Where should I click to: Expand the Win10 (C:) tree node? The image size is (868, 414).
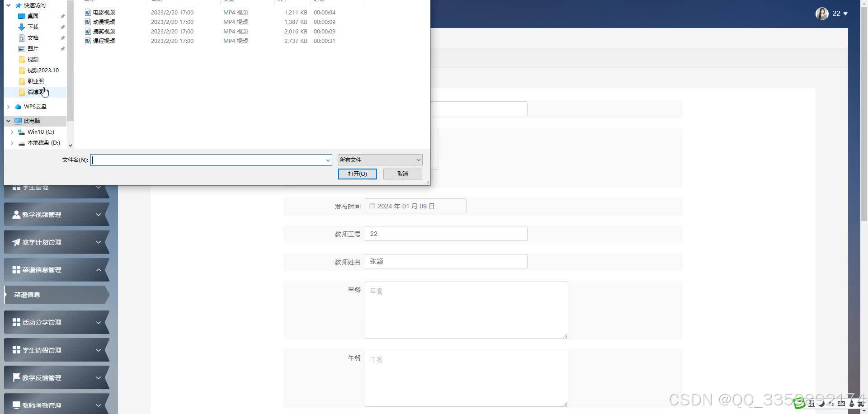(x=12, y=132)
